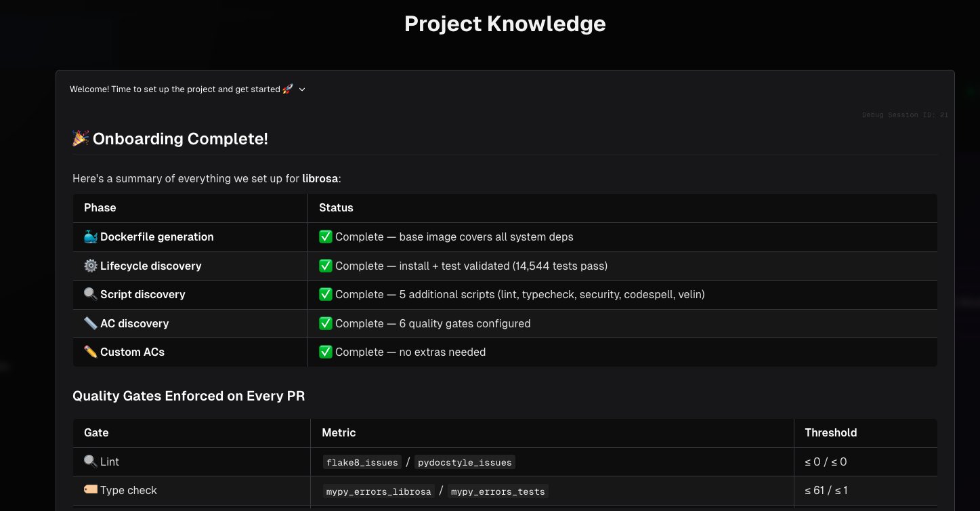Click the 'mypy_errors_librosa' metric code chip
Screen dimensions: 980x511
(379, 491)
